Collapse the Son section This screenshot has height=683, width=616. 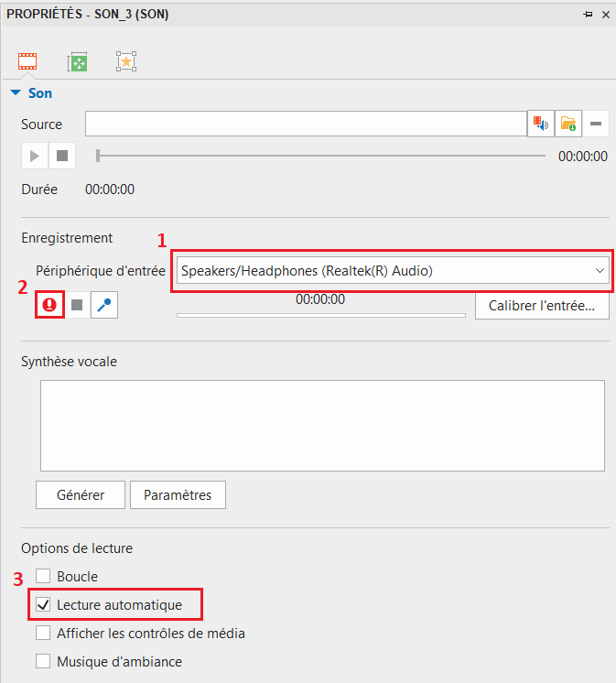click(x=15, y=93)
